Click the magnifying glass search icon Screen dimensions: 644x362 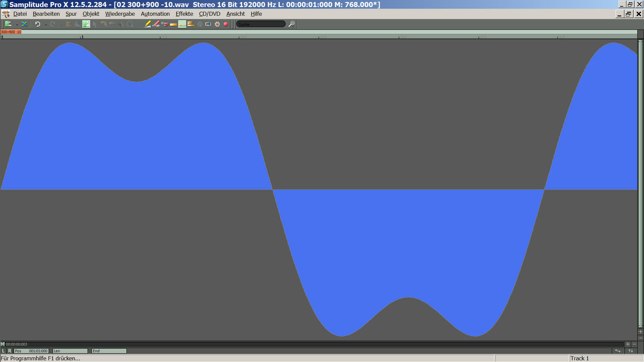pos(291,24)
